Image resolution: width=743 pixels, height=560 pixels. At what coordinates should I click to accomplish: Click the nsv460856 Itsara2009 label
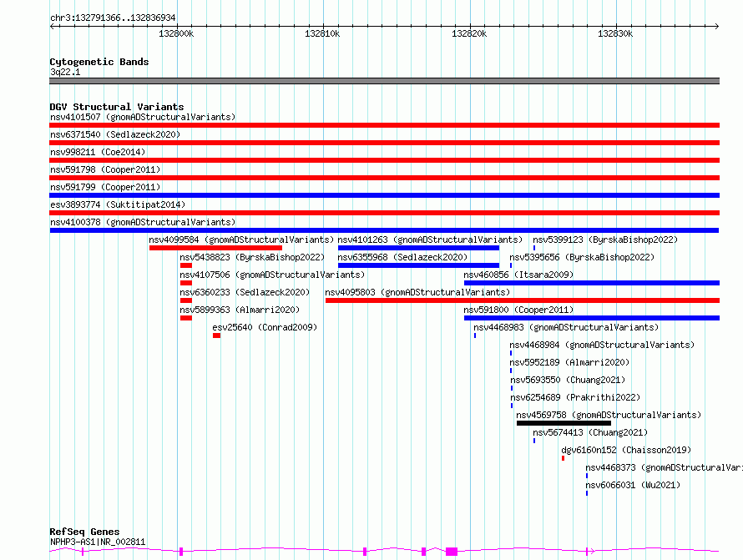click(x=518, y=275)
